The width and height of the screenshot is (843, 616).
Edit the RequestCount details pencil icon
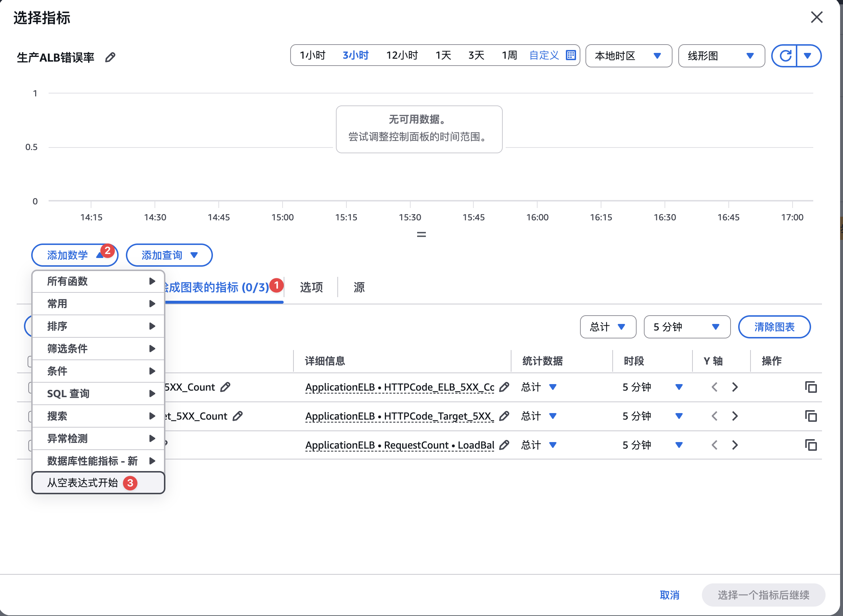click(504, 445)
